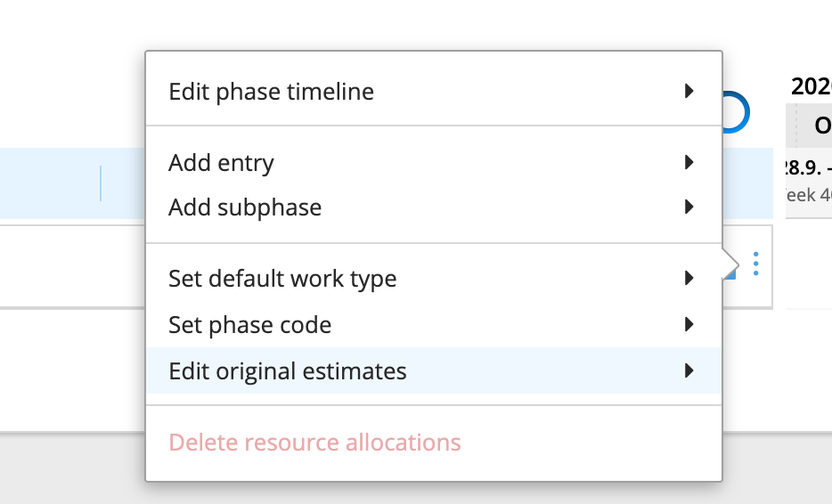
Task: Click the month header cell starting with O
Action: (x=814, y=126)
